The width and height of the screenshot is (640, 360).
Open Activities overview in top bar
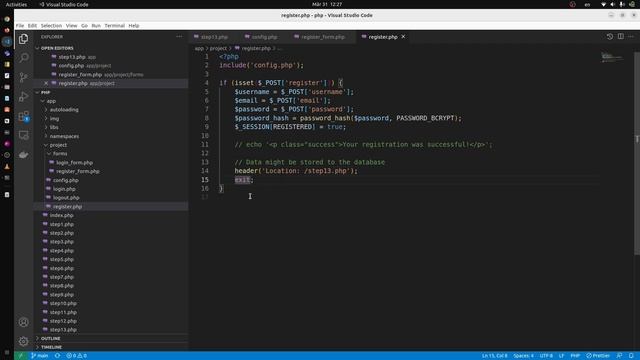pyautogui.click(x=16, y=4)
